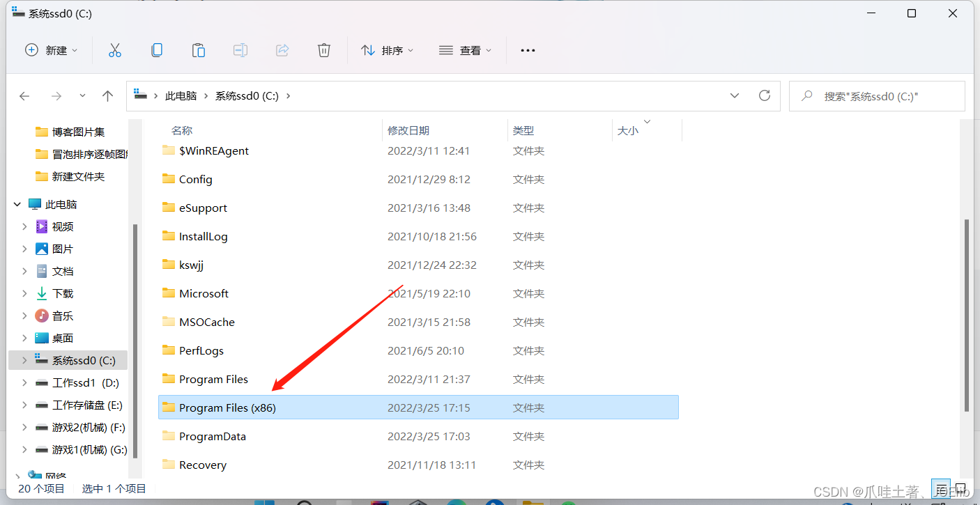Click the Program Files (x86) folder icon

(x=168, y=407)
